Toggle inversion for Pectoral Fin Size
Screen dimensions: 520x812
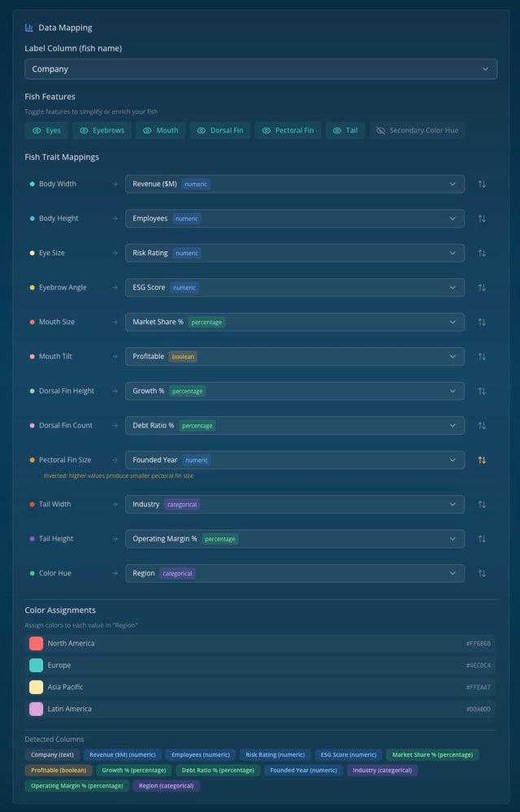pyautogui.click(x=482, y=460)
